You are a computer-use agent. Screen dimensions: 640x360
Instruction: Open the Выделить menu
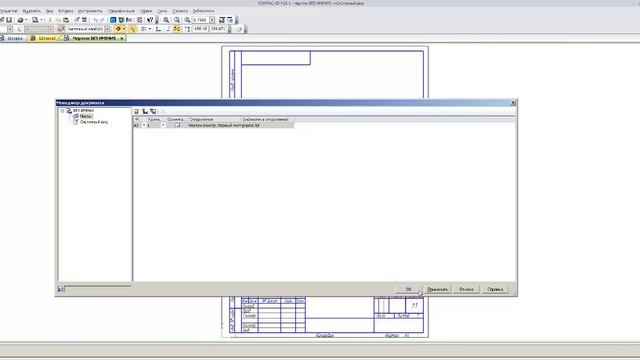pyautogui.click(x=32, y=11)
